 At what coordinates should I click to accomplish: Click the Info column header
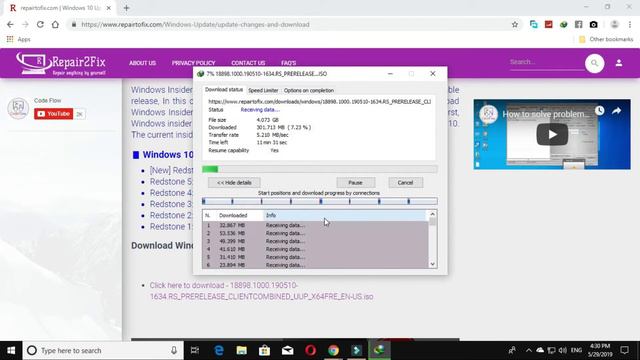click(345, 215)
